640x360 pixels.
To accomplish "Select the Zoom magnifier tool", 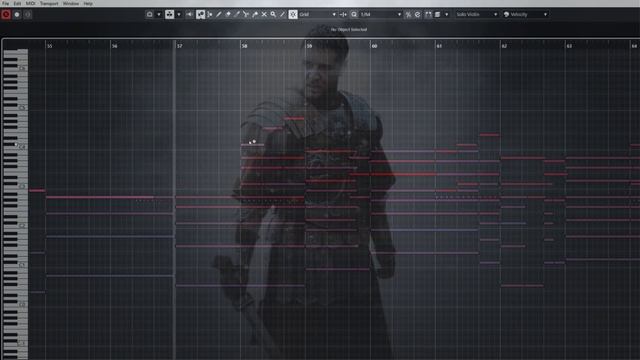I will coord(273,14).
